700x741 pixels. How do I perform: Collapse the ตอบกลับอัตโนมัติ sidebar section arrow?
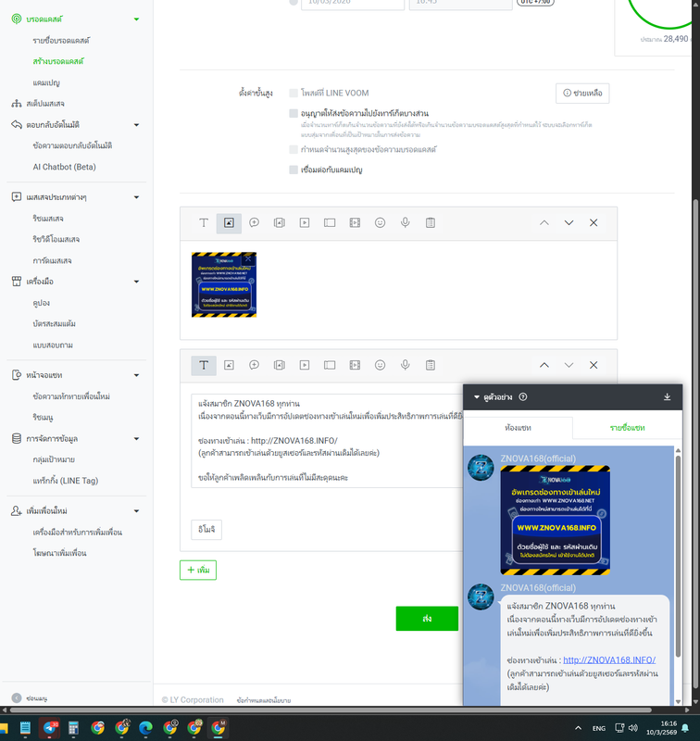(136, 125)
